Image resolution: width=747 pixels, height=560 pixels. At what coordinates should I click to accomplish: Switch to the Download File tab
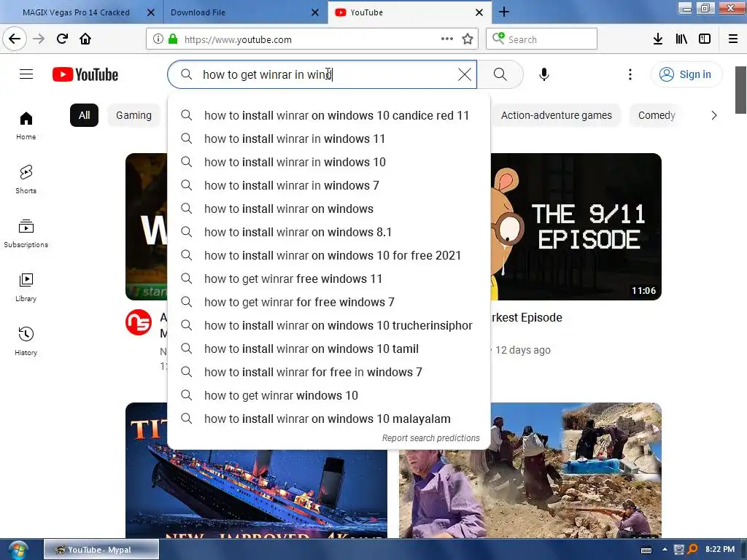point(198,12)
